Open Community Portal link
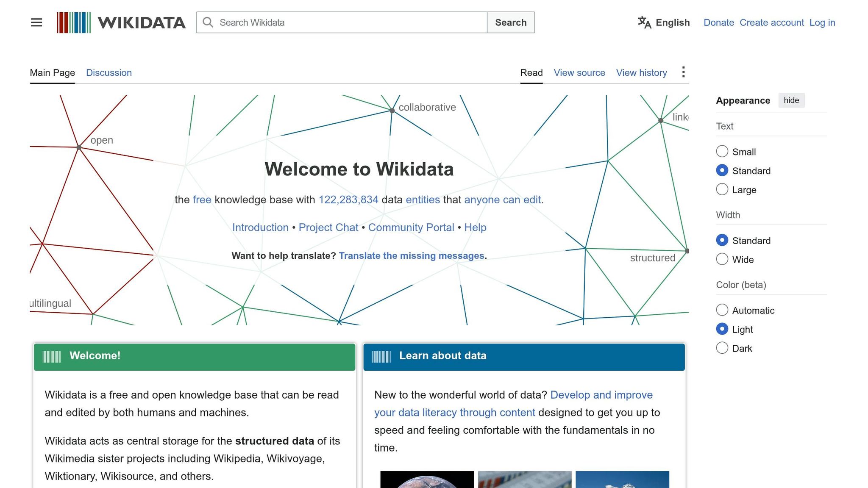868x488 pixels. pos(411,227)
